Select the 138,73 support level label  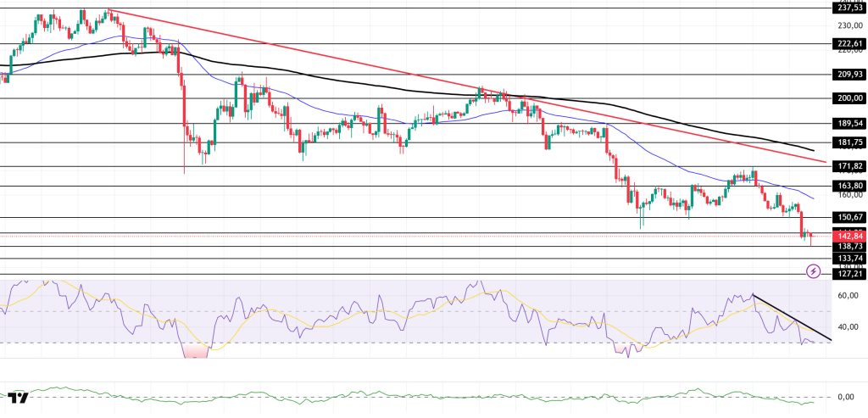click(x=848, y=247)
